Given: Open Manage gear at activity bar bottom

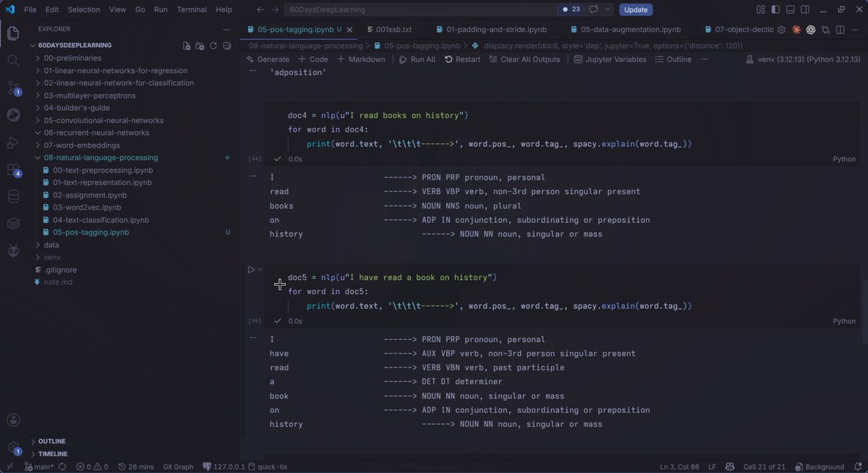Looking at the screenshot, I should point(13,448).
